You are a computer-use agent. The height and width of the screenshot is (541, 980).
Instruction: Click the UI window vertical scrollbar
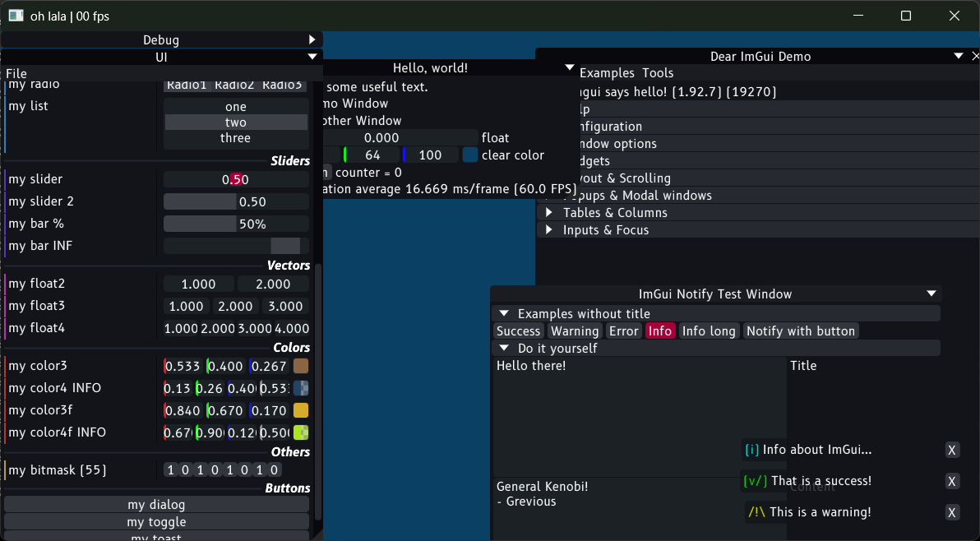coord(318,391)
